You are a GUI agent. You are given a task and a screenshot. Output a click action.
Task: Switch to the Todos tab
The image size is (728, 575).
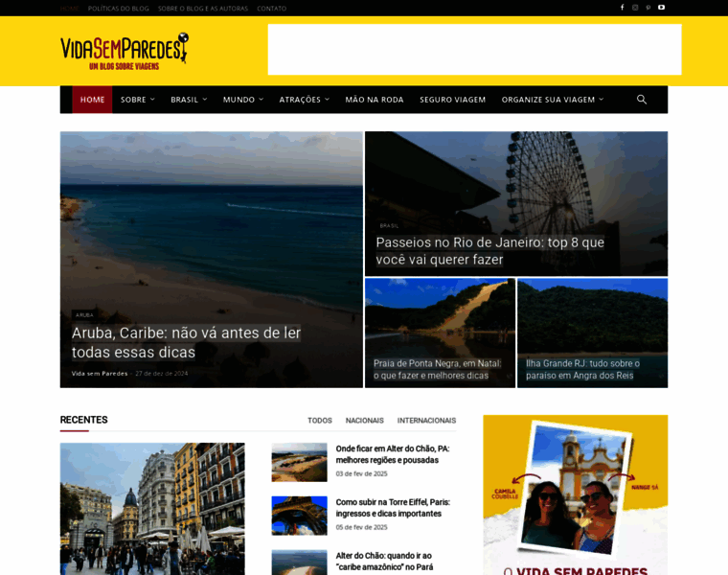[320, 421]
